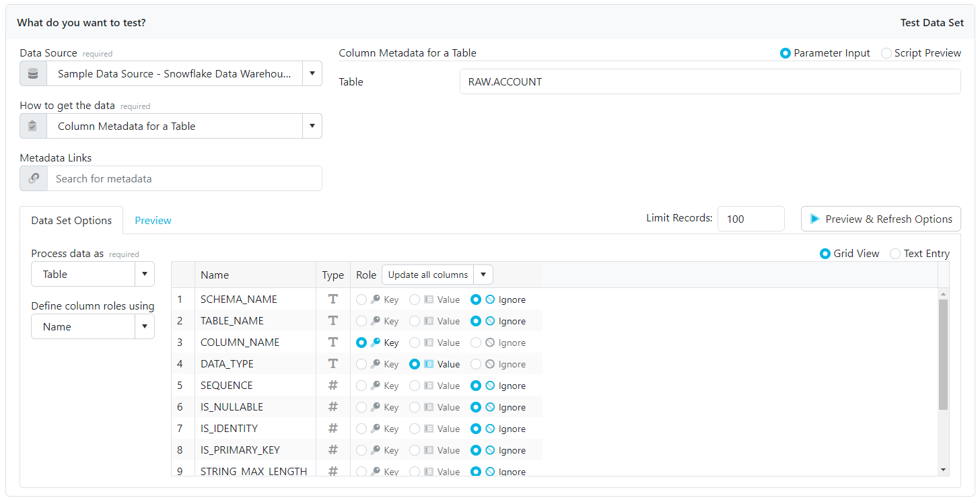Open the Data Source dropdown arrow

point(312,73)
